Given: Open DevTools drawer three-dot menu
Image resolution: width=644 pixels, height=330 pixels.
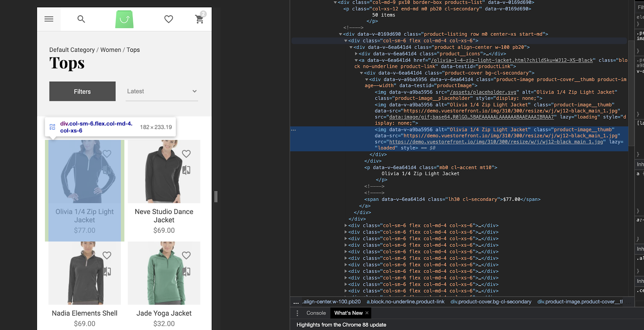Looking at the screenshot, I should [x=297, y=313].
